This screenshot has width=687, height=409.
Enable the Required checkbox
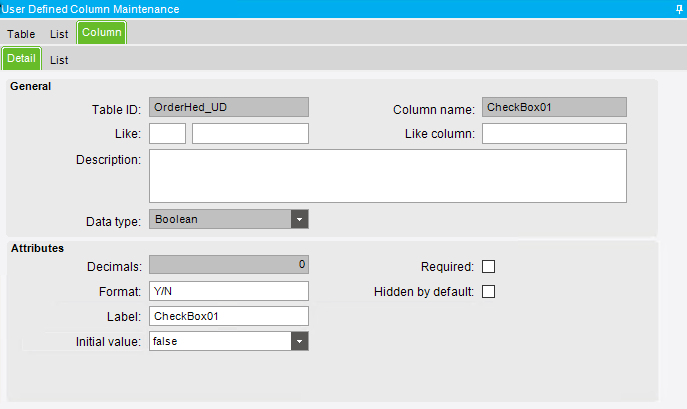pos(489,266)
